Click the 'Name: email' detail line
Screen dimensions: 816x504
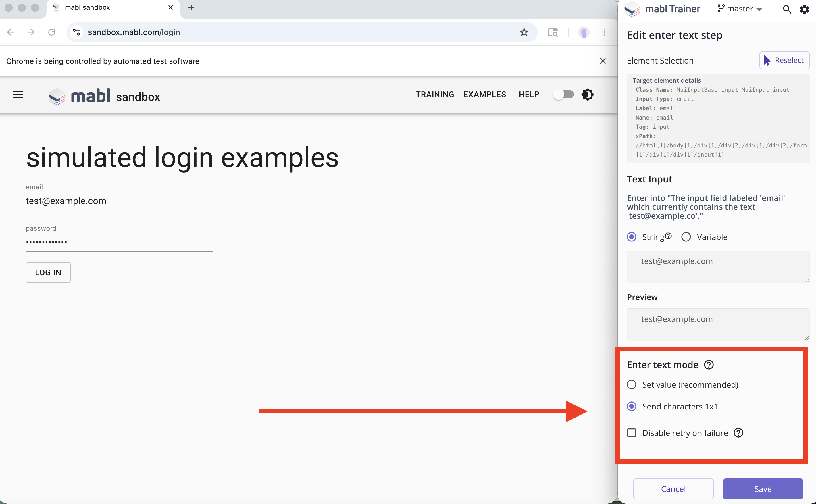(654, 118)
